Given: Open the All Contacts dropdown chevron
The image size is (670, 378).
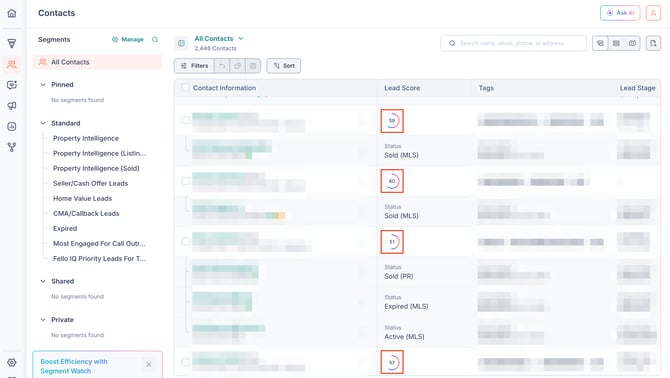Looking at the screenshot, I should [x=241, y=38].
